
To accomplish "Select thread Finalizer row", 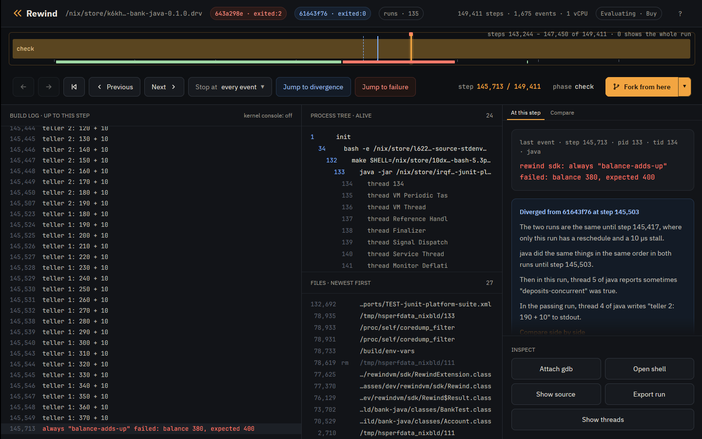I will (402, 230).
